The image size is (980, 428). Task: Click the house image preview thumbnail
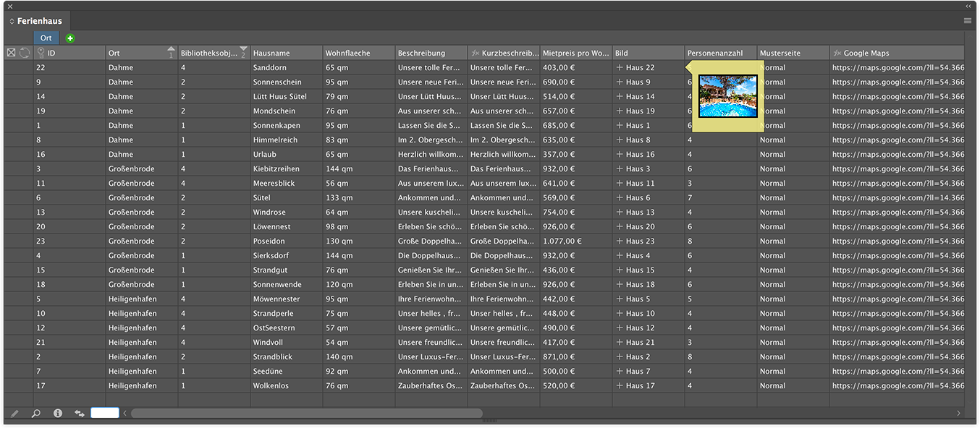(x=727, y=96)
